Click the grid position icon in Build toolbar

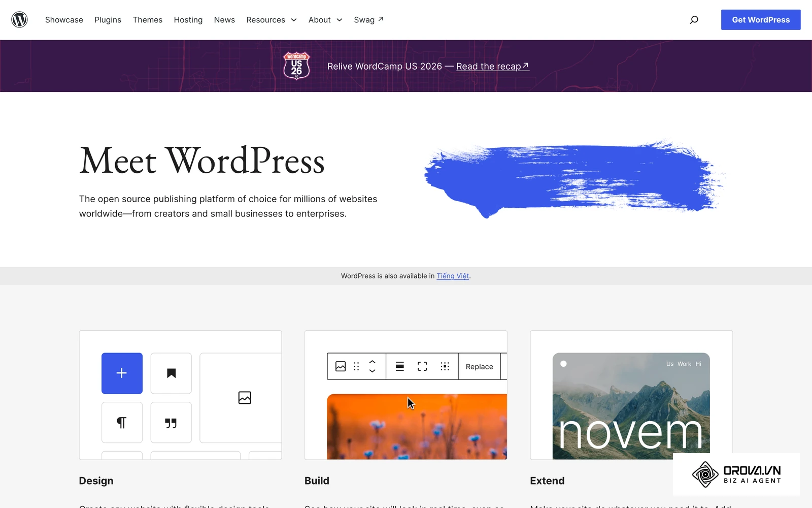click(x=445, y=366)
